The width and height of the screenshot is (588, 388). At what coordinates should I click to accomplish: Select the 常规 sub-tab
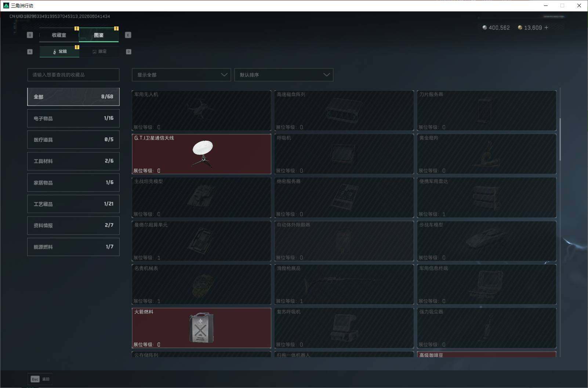coord(59,51)
